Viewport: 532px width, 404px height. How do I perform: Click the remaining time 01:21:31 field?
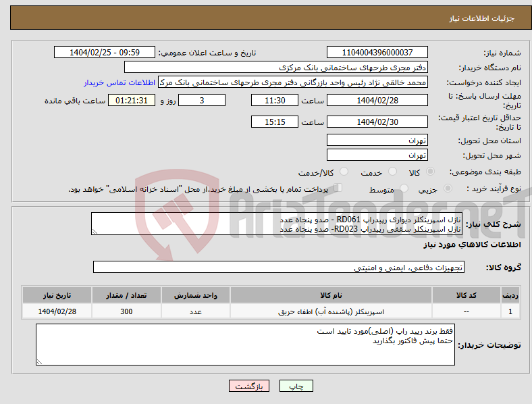pyautogui.click(x=132, y=100)
